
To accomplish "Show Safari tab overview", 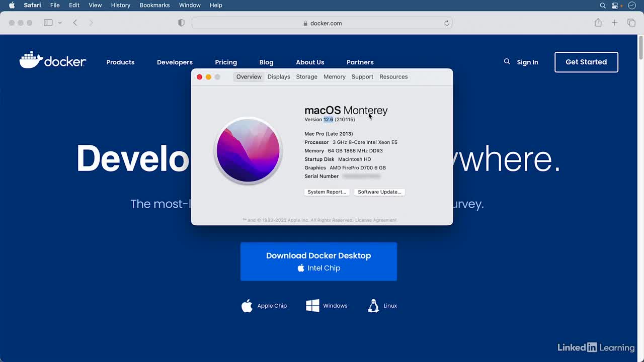I will pos(631,23).
